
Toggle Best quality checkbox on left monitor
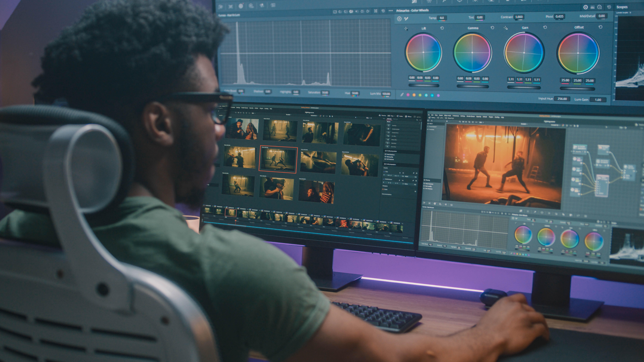pos(386,157)
